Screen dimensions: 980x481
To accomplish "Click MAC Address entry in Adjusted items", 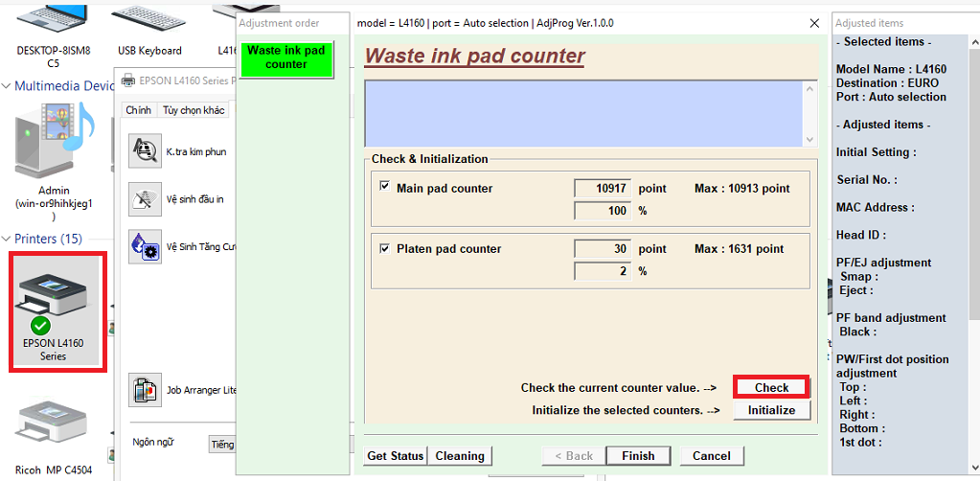I will coord(876,207).
